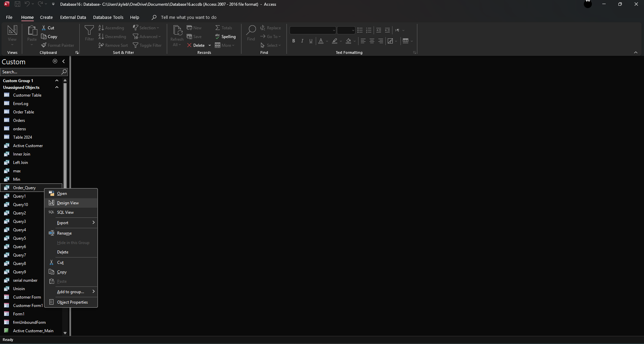644x344 pixels.
Task: Open the font size combo box
Action: (x=346, y=30)
